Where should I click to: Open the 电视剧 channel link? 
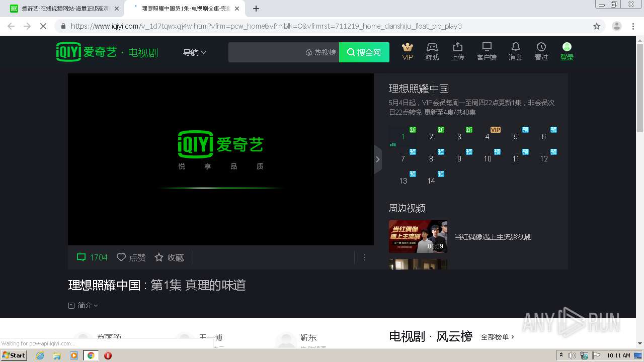coord(143,53)
